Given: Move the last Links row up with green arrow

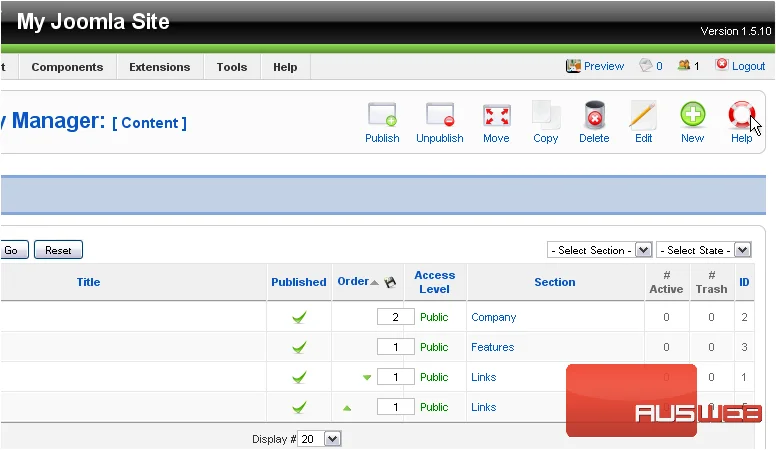Looking at the screenshot, I should coord(347,408).
